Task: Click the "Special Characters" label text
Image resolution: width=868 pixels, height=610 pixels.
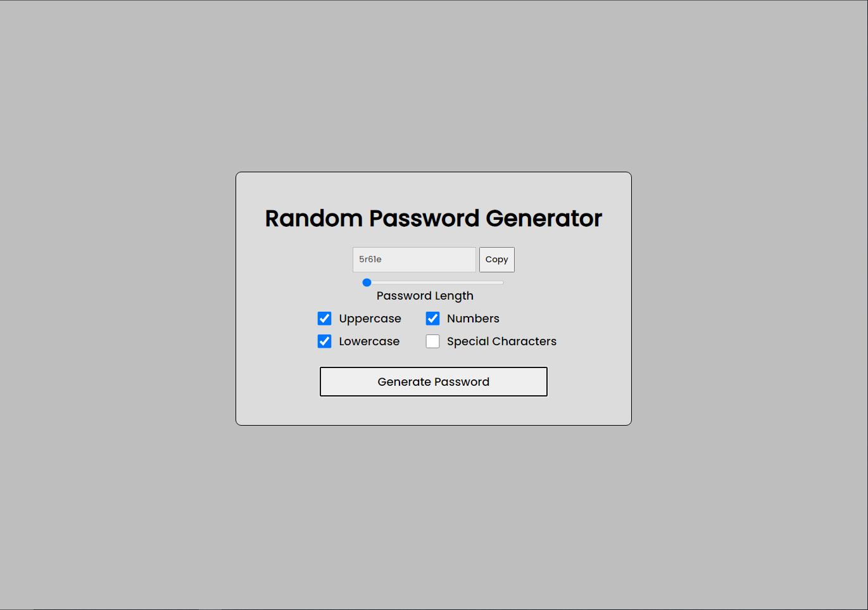Action: pyautogui.click(x=501, y=341)
